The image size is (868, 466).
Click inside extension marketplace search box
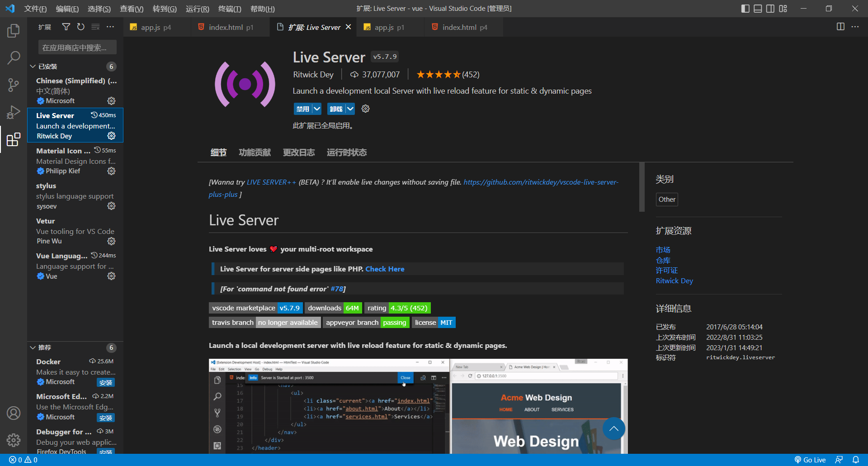pos(77,48)
